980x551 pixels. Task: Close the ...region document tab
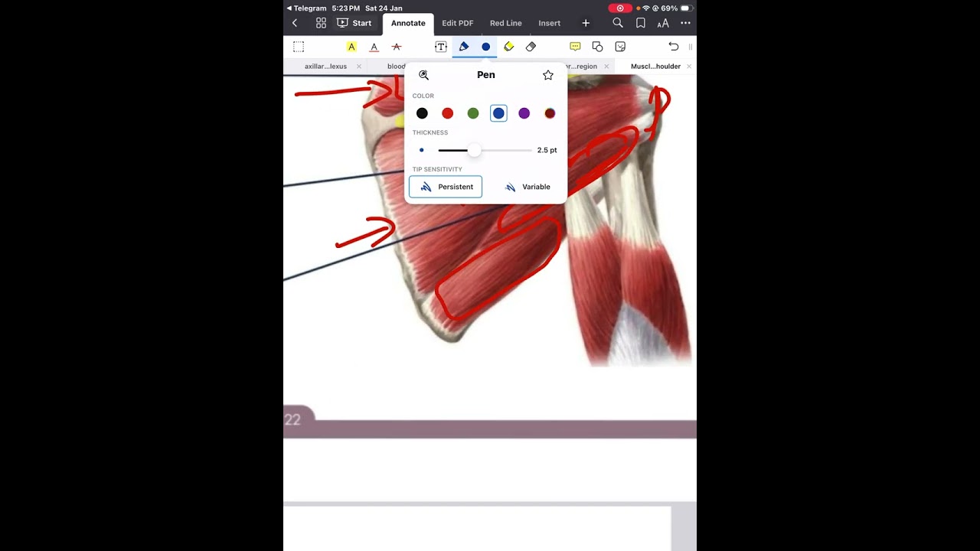click(x=606, y=67)
